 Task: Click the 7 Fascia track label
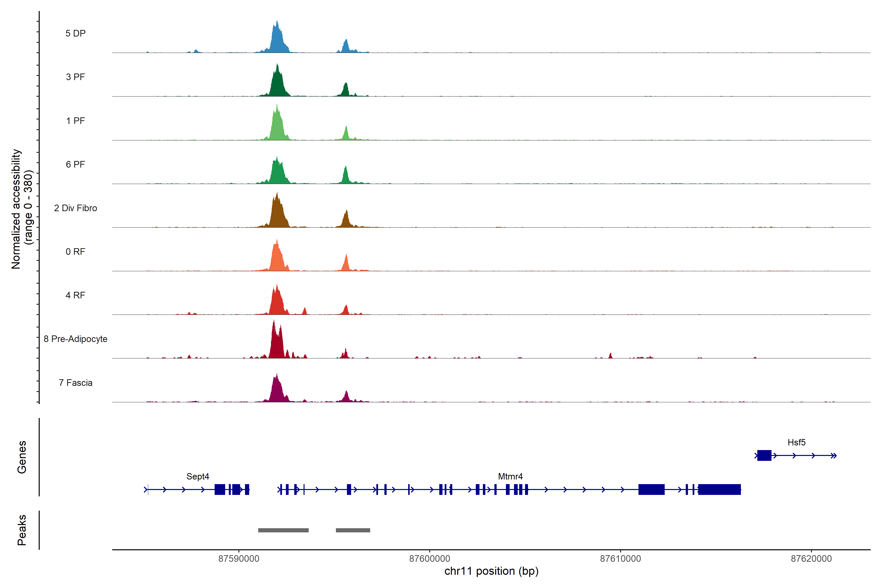(x=75, y=382)
